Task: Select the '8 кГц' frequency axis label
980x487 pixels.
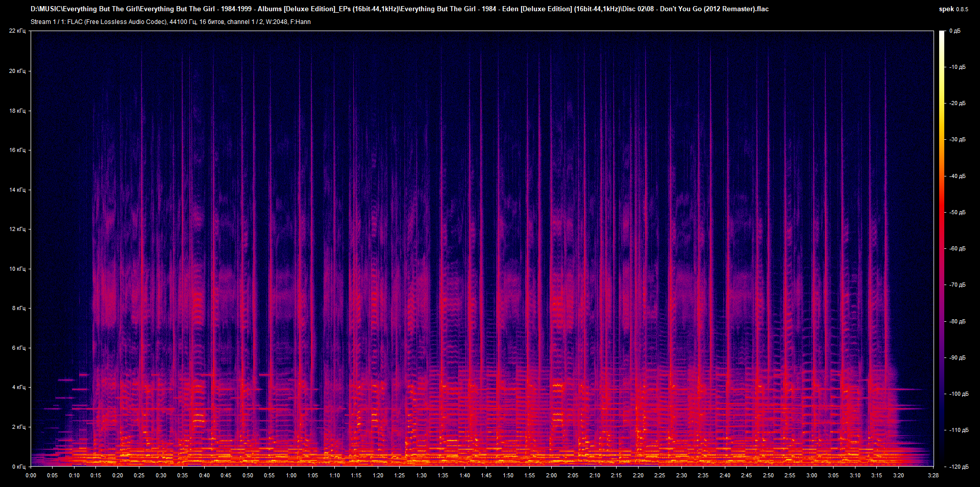Action: [19, 308]
